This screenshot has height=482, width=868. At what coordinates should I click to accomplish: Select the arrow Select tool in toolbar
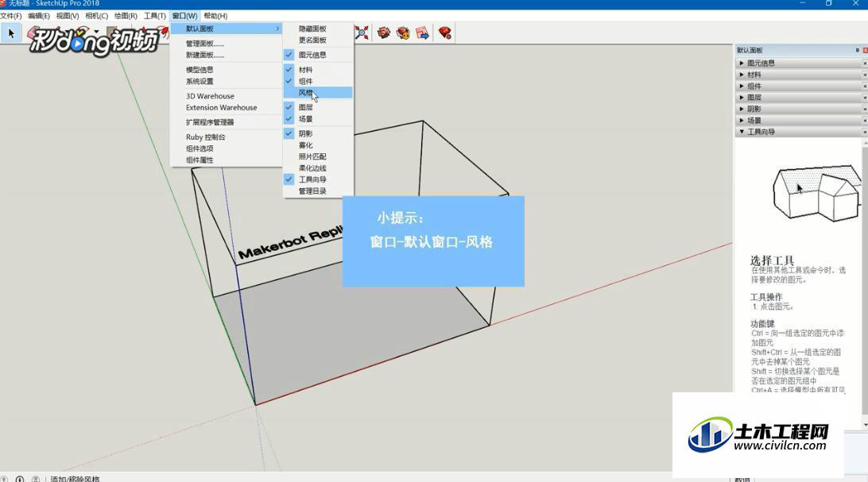(10, 33)
